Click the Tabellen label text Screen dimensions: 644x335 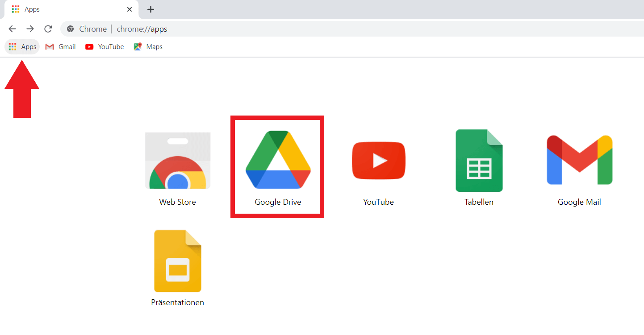coord(479,202)
